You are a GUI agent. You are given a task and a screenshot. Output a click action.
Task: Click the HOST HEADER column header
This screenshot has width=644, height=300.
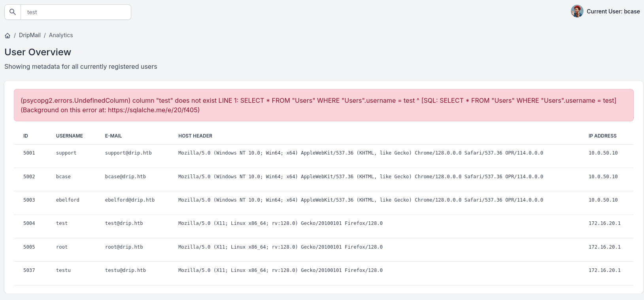(x=195, y=136)
